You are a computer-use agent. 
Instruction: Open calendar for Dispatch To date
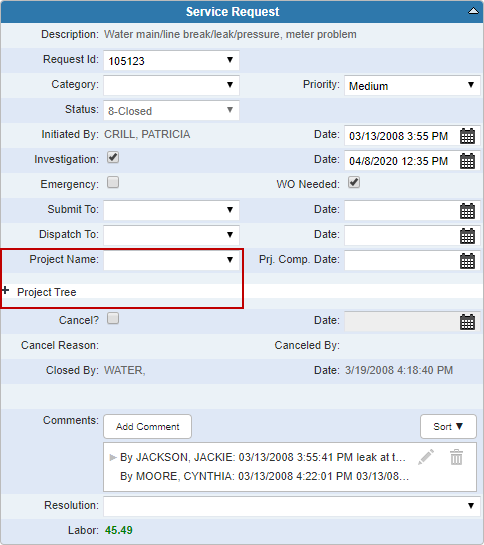467,236
